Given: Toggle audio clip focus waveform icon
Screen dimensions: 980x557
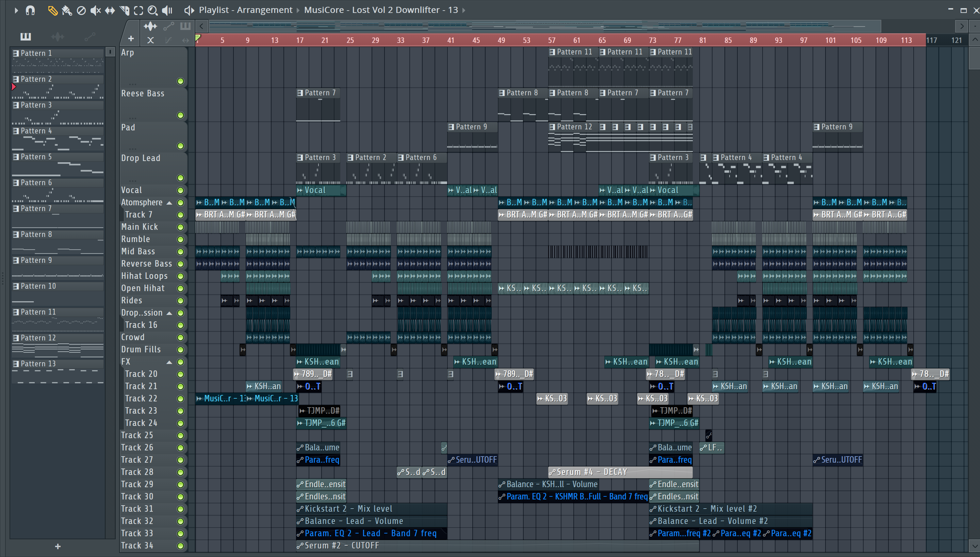Looking at the screenshot, I should [x=150, y=27].
